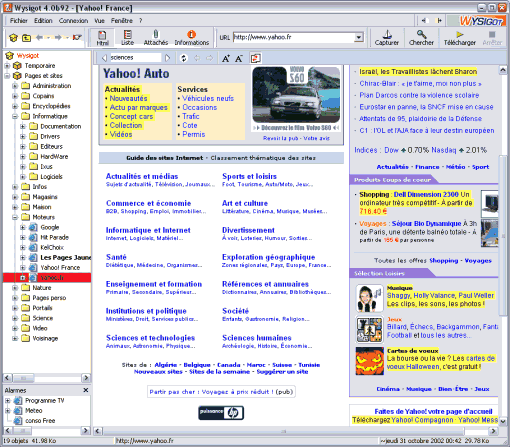Select the Wysigot root node
The height and width of the screenshot is (447, 510).
click(28, 56)
